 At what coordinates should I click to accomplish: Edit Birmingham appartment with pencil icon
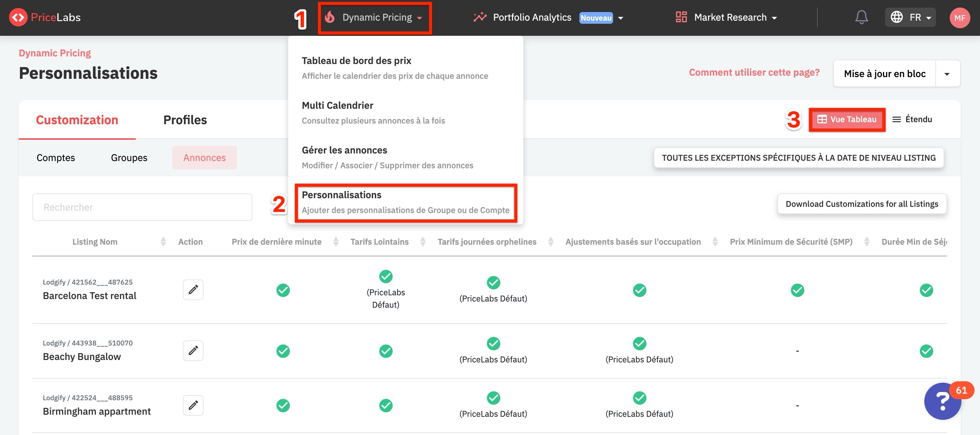coord(193,405)
